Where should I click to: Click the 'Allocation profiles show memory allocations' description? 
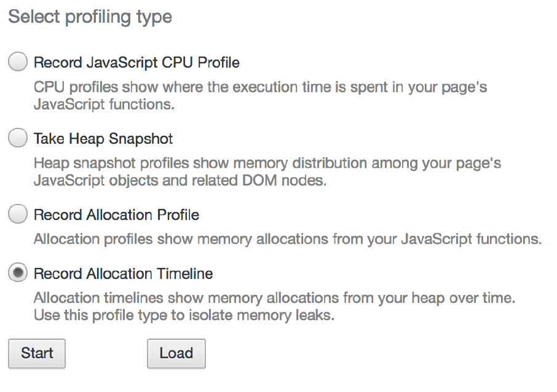pos(287,239)
